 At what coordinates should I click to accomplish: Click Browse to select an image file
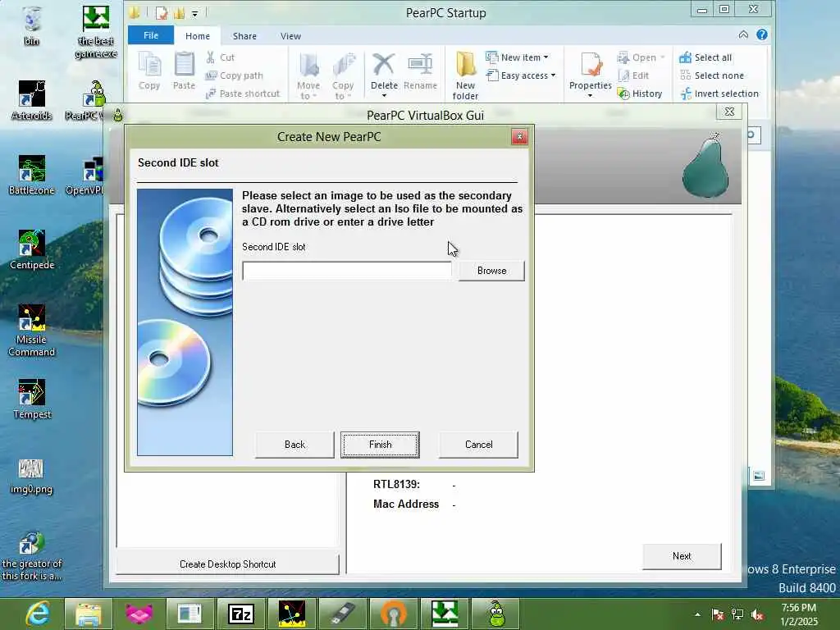click(491, 271)
